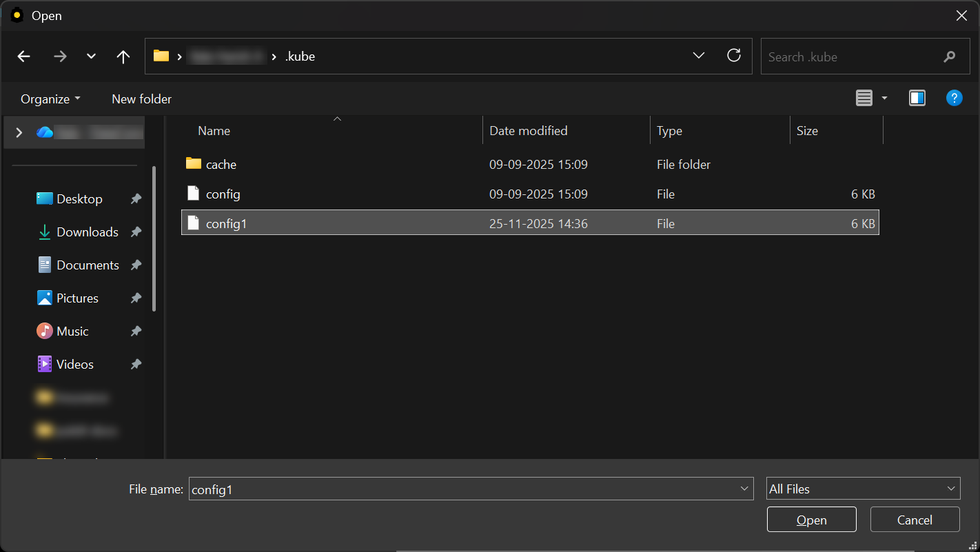Open Downloads in the sidebar
The height and width of the screenshot is (552, 980).
(87, 232)
